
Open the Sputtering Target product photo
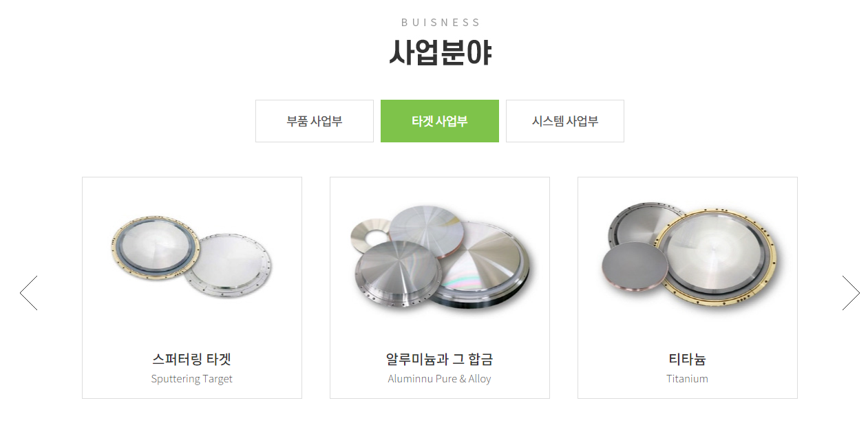point(192,257)
